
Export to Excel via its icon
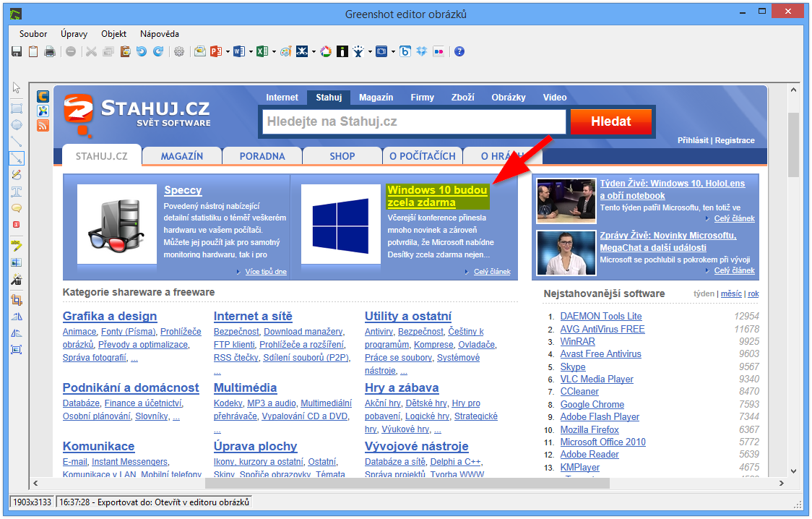(x=262, y=51)
